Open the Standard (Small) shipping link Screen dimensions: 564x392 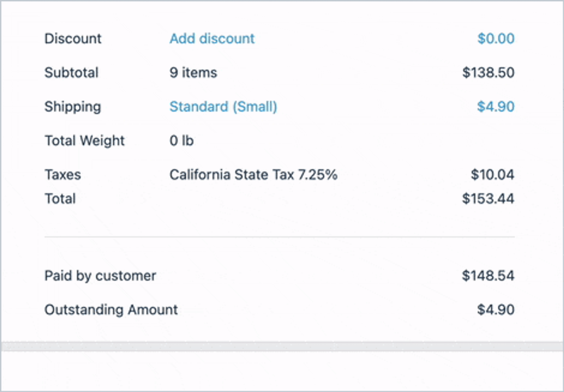[x=223, y=107]
